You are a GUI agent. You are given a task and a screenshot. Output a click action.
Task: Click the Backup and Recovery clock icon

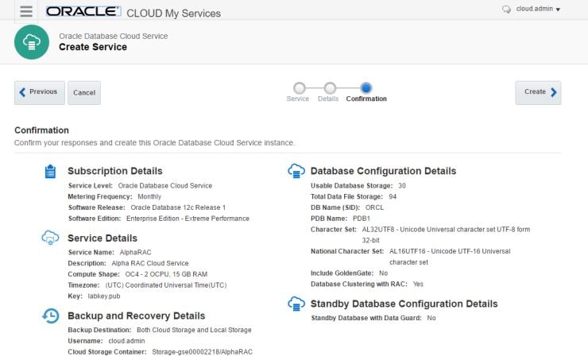50,316
